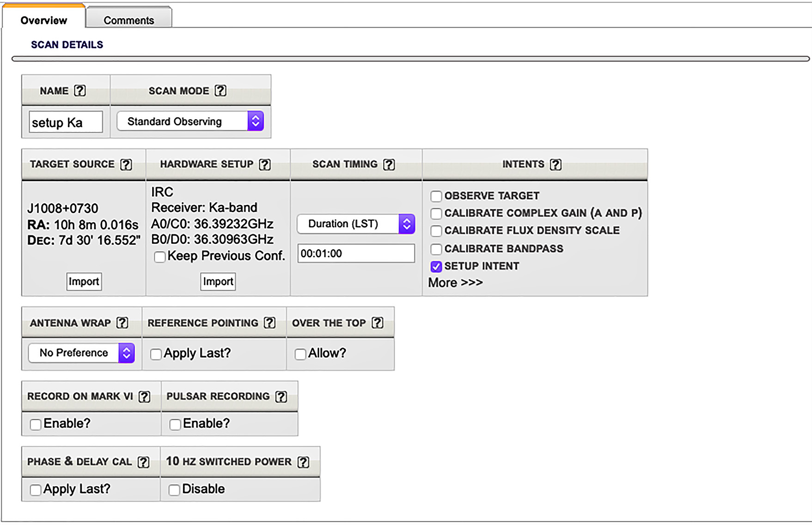Click the ANTENNA WRAP help icon
Screen dimensions: 812x525
(122, 323)
